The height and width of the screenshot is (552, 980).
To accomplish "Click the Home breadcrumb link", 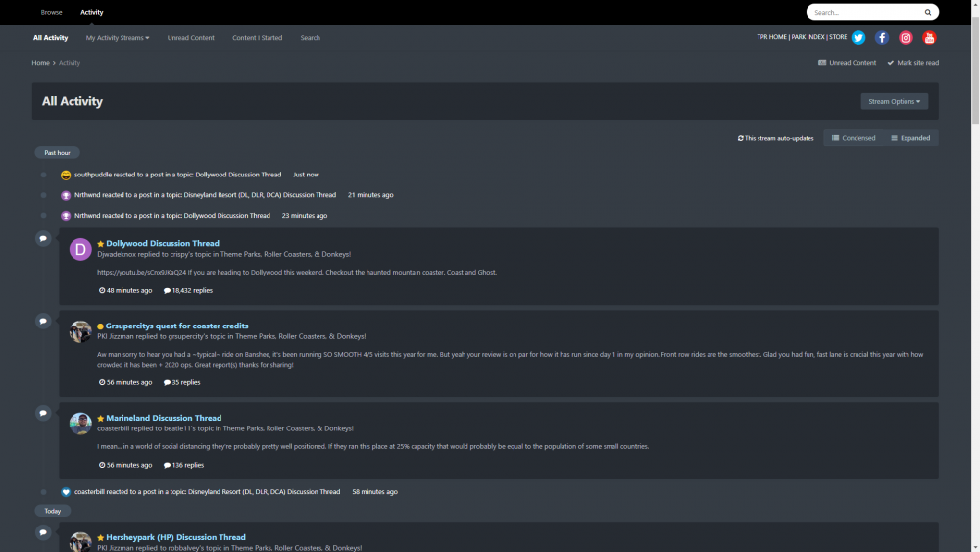I will pos(40,63).
